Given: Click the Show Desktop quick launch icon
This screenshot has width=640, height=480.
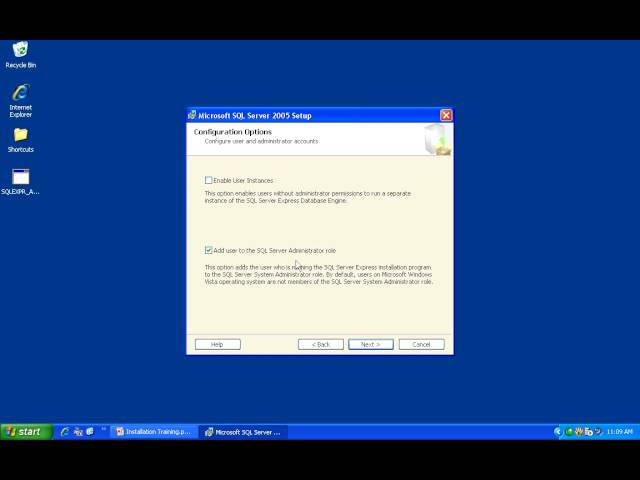Looking at the screenshot, I should pos(90,431).
